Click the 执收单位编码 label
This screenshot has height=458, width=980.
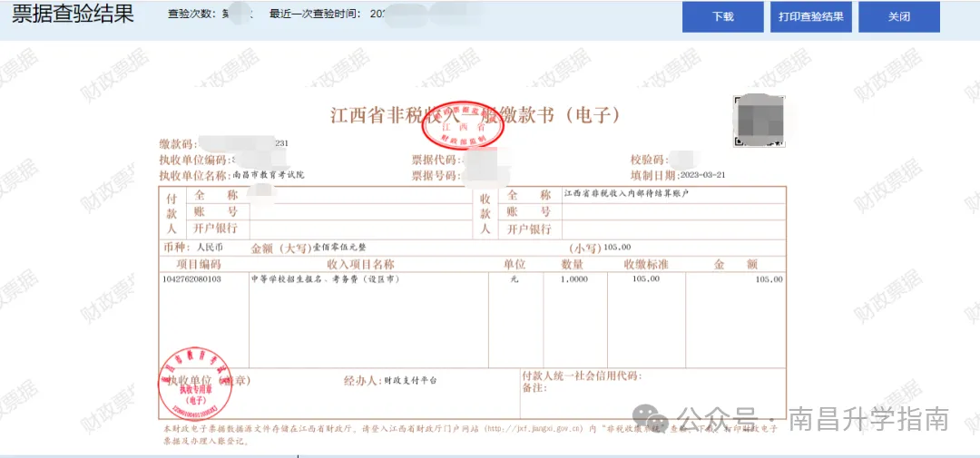coord(194,160)
